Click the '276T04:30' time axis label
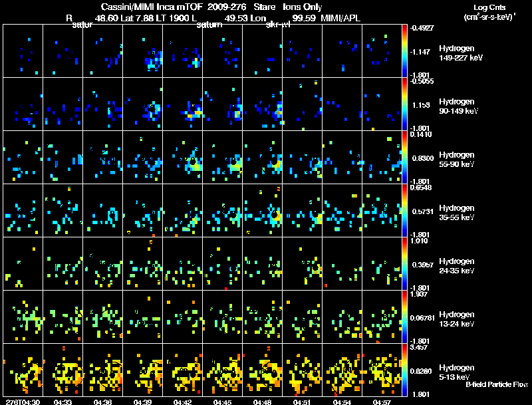 [x=23, y=402]
